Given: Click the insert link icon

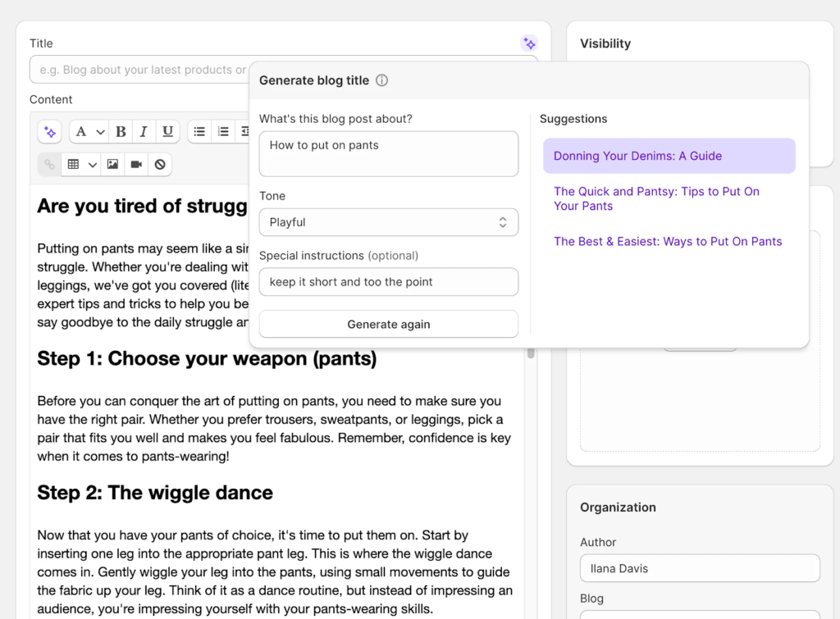Looking at the screenshot, I should click(x=50, y=164).
